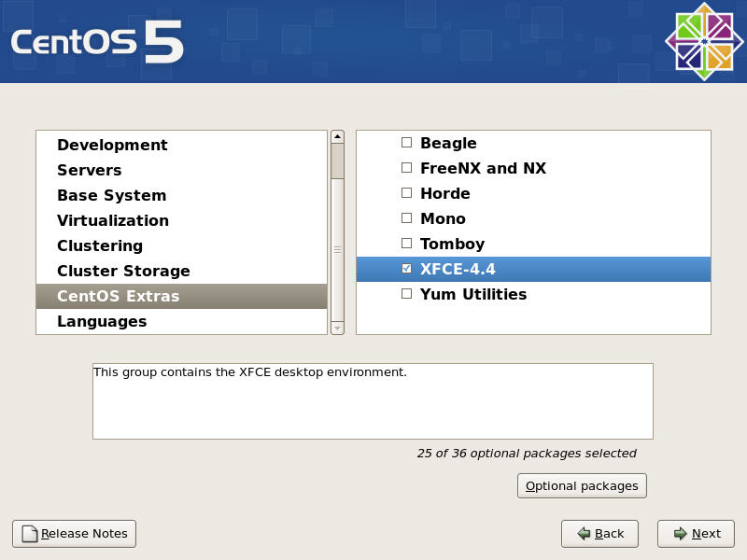Viewport: 747px width, 560px height.
Task: Enable the Yum Utilities checkbox
Action: click(x=406, y=294)
